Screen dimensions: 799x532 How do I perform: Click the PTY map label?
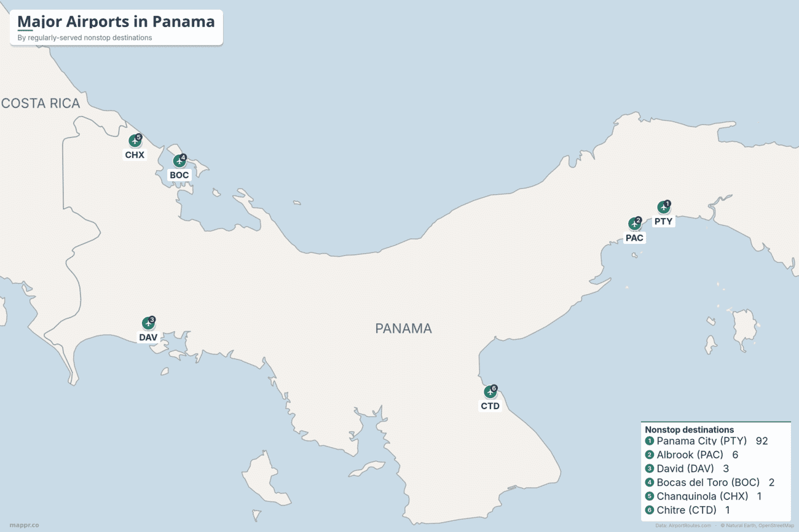coord(663,222)
